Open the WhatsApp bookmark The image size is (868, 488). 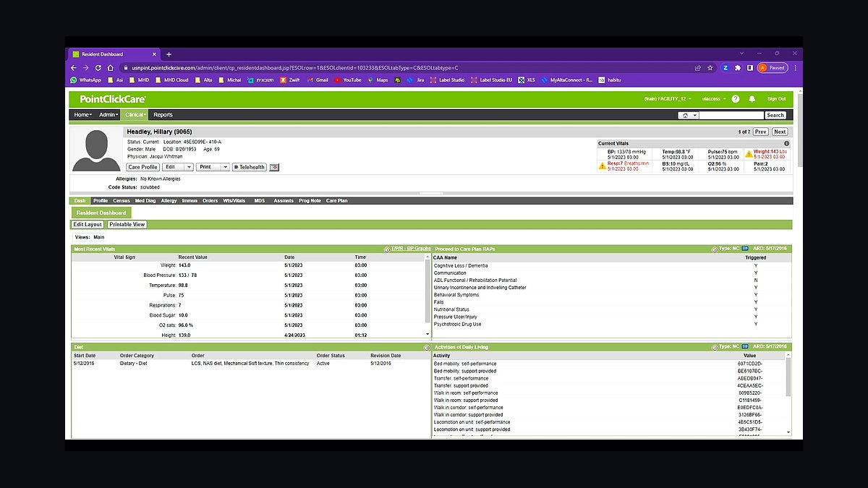[x=85, y=80]
